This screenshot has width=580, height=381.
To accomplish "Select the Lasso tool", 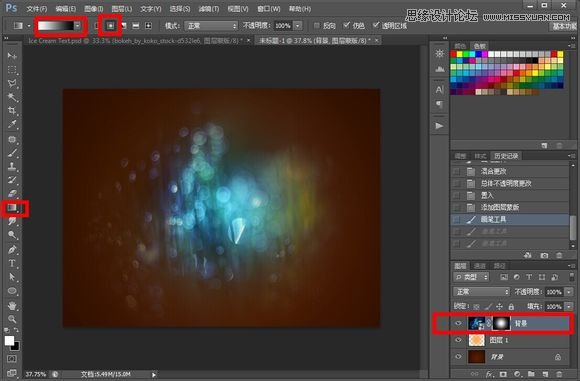I will [x=12, y=83].
